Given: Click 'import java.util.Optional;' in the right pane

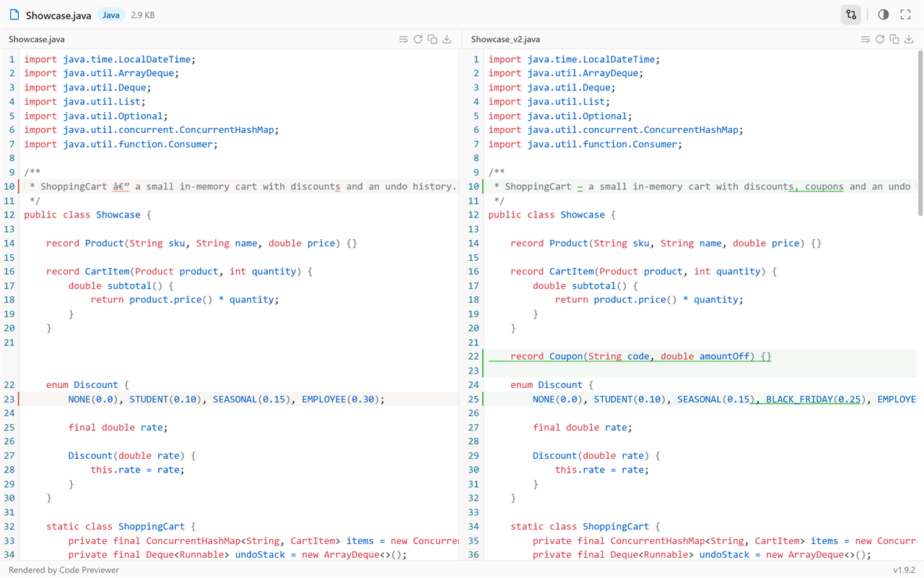Looking at the screenshot, I should tap(560, 116).
